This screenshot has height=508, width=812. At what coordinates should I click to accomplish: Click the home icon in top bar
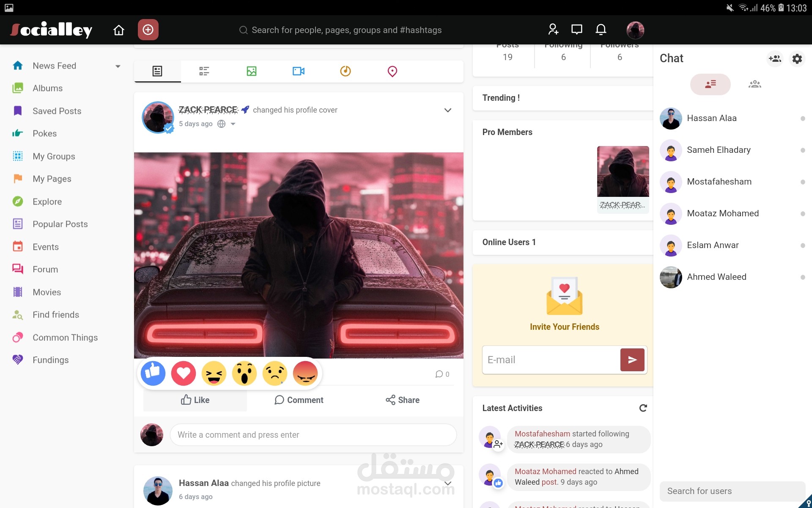tap(119, 30)
